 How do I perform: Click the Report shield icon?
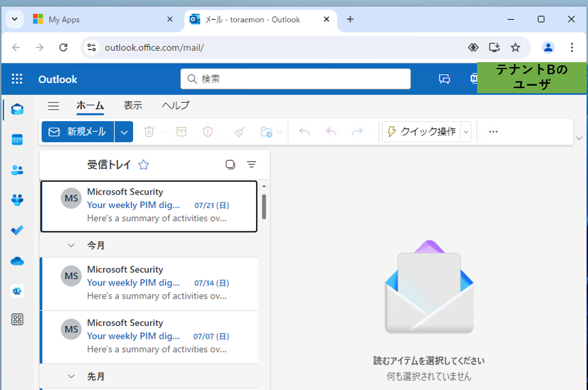pyautogui.click(x=208, y=132)
